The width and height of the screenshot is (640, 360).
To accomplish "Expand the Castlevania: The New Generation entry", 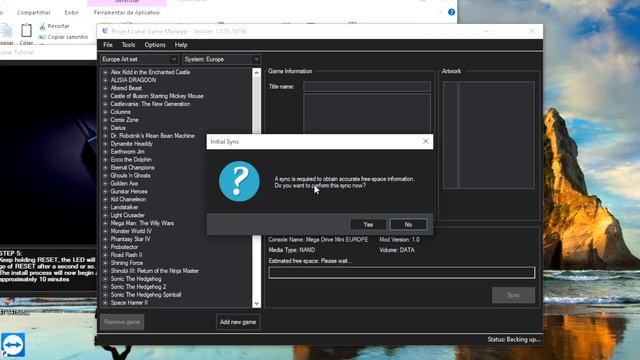I will click(x=105, y=104).
